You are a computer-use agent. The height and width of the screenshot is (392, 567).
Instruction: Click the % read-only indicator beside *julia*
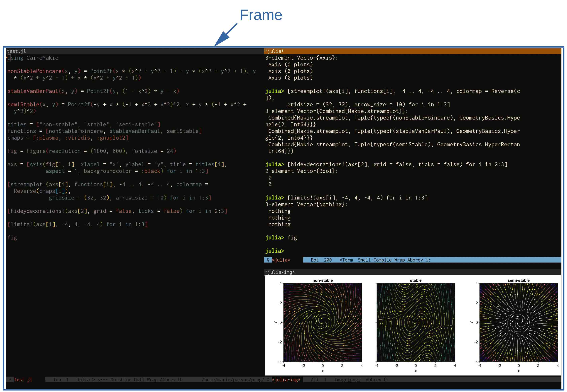pyautogui.click(x=268, y=260)
